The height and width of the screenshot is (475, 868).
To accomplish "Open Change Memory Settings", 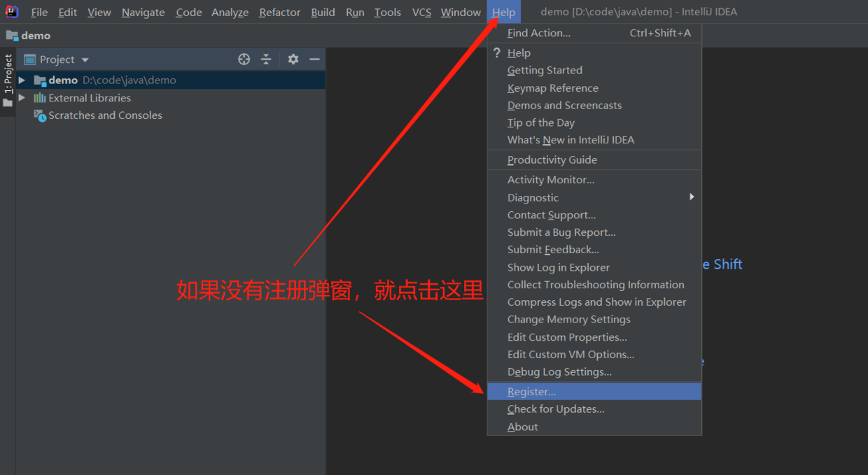I will coord(594,320).
